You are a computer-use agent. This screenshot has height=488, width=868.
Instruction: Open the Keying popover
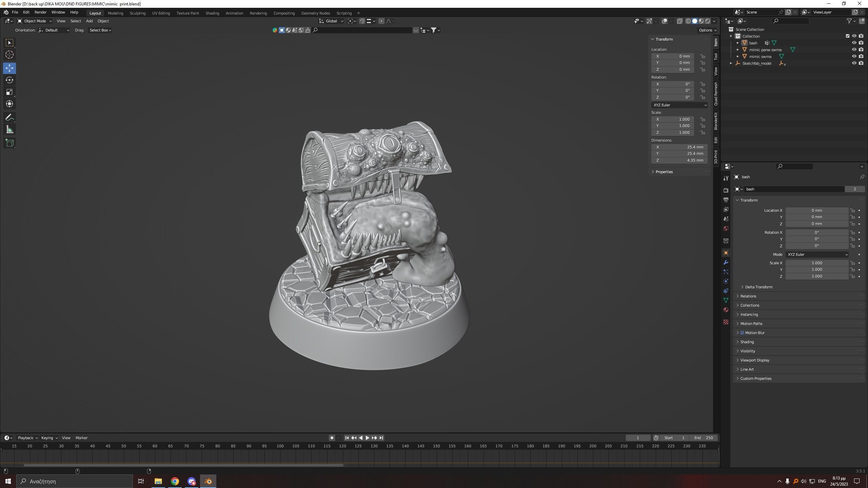coord(49,438)
